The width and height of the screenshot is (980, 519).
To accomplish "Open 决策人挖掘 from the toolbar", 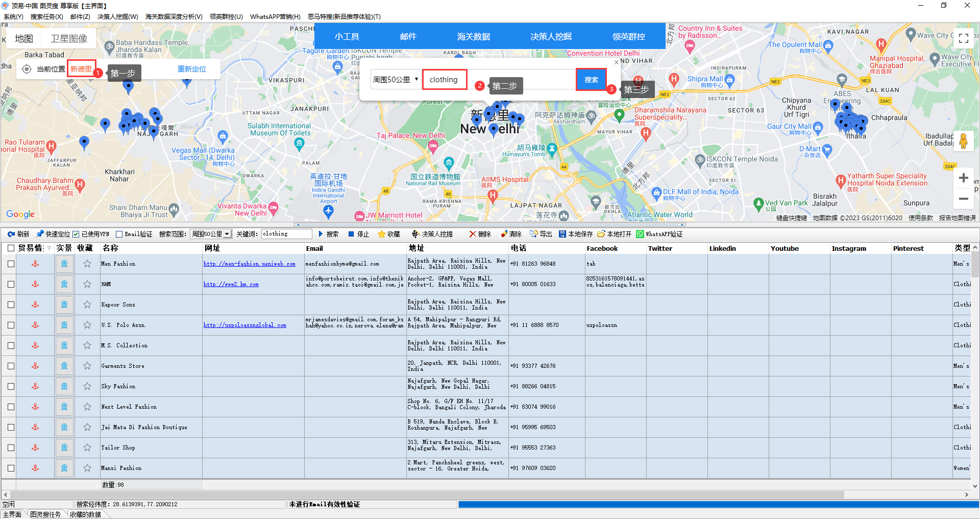I will coord(432,234).
